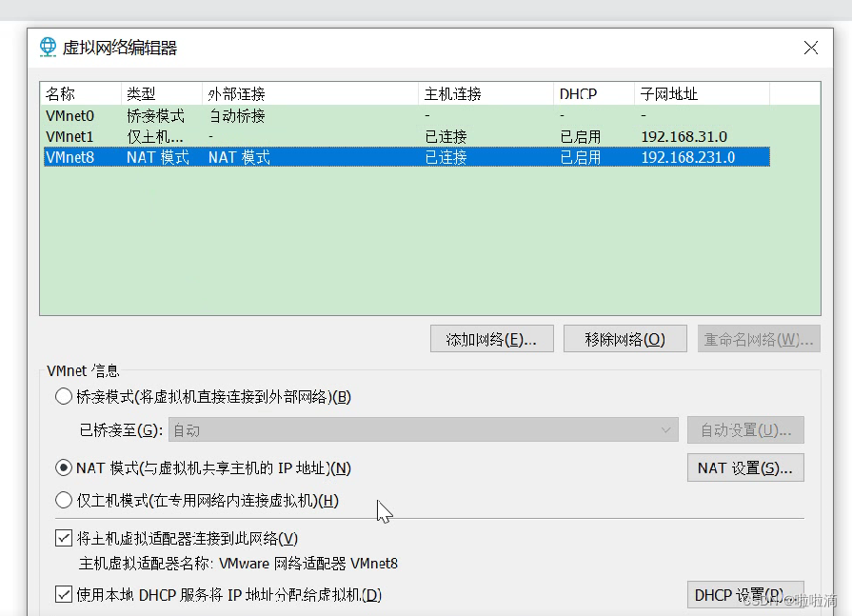The width and height of the screenshot is (852, 616).
Task: Toggle 将主机虚拟适配器连接到此网络 checkbox
Action: (64, 538)
